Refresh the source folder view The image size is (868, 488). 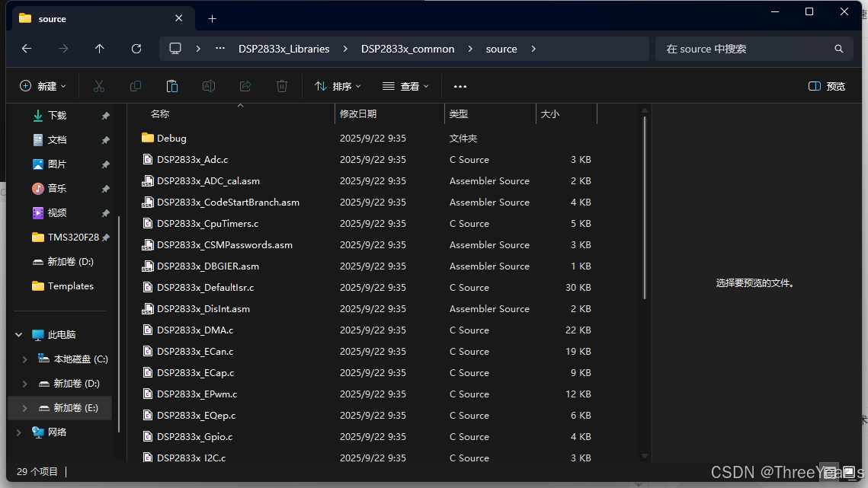click(136, 49)
